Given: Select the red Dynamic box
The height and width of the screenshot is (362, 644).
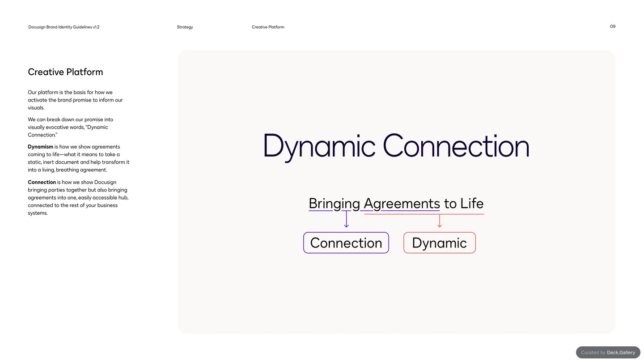Looking at the screenshot, I should [x=440, y=243].
